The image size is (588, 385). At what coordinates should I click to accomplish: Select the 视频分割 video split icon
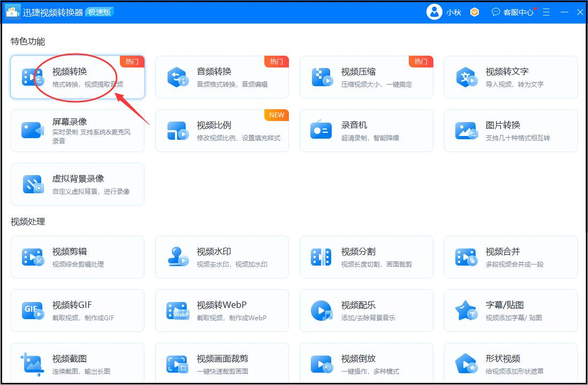tap(321, 258)
